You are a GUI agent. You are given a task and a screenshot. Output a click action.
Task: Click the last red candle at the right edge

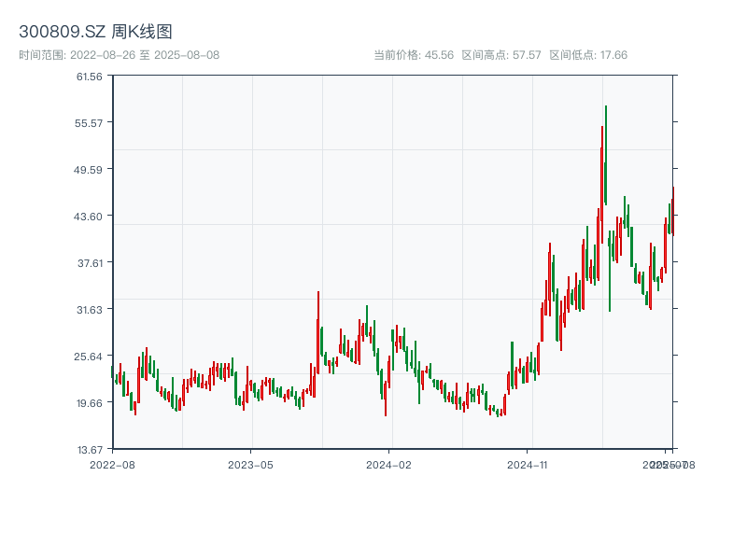(x=673, y=212)
